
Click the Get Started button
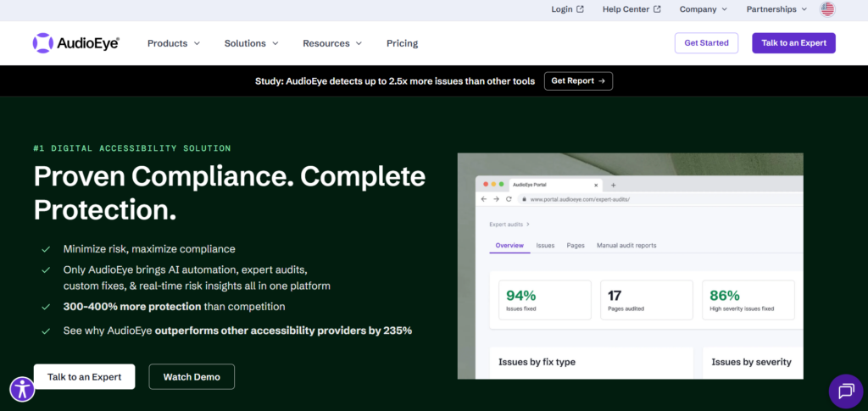tap(706, 43)
